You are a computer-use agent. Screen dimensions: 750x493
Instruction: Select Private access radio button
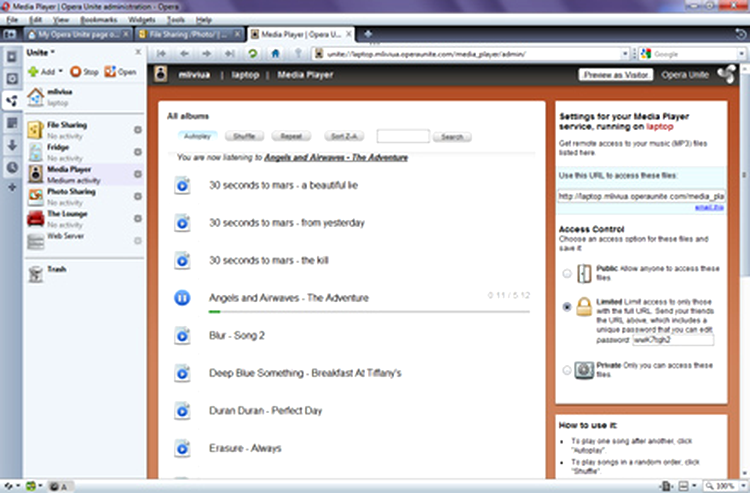(x=567, y=370)
